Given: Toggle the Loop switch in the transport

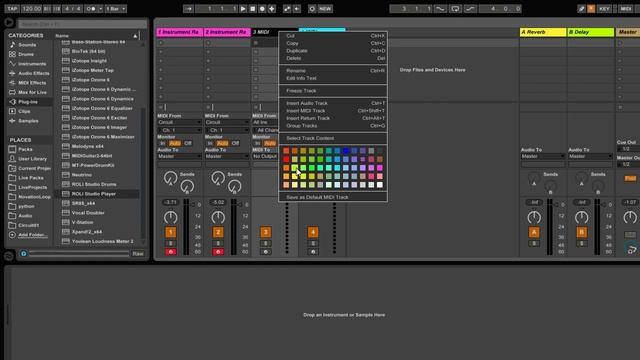Looking at the screenshot, I should [455, 9].
